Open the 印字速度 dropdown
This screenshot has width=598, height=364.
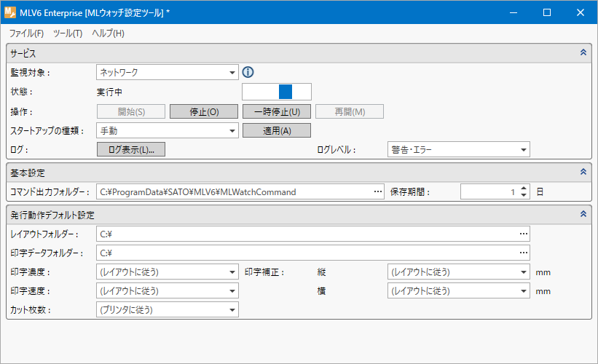(168, 290)
